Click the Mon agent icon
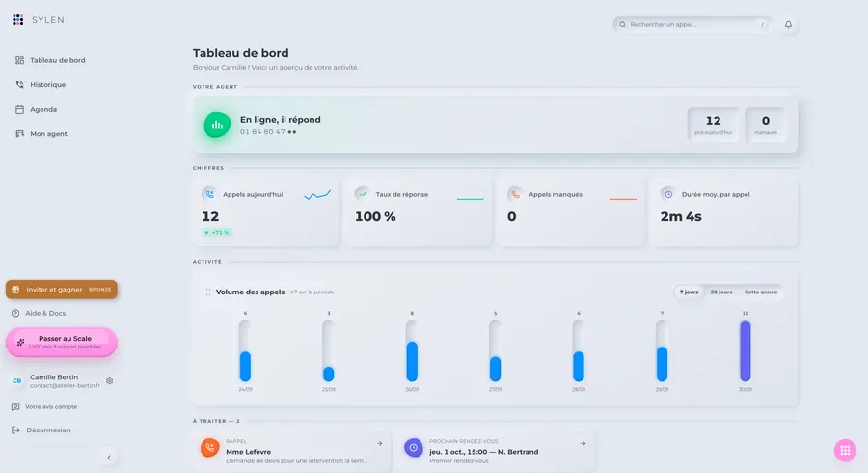The width and height of the screenshot is (868, 473). point(20,134)
